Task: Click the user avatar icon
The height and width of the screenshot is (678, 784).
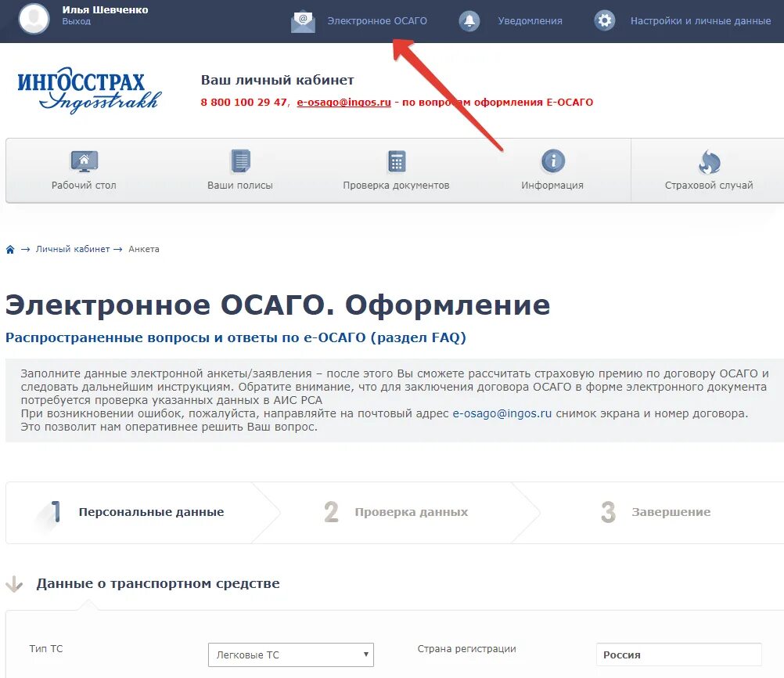Action: pos(34,19)
